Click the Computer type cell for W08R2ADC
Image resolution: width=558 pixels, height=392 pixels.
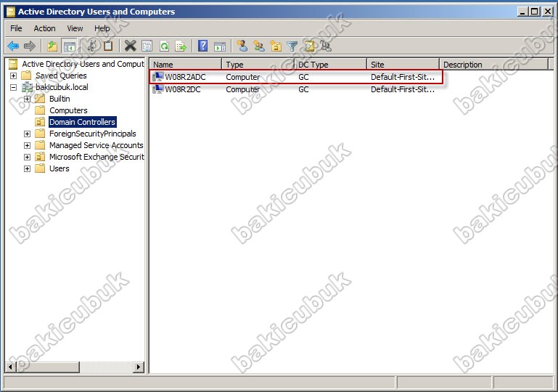pos(243,77)
